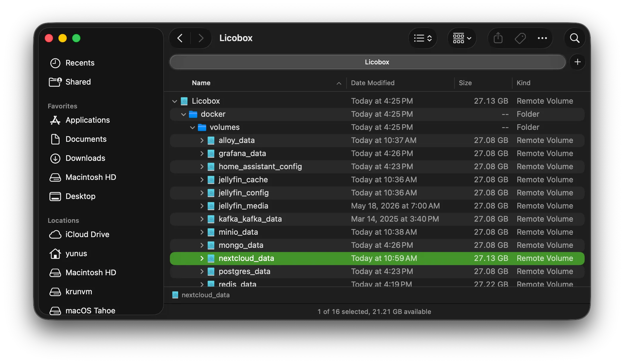
Task: Select the kafka_kafka_data row name
Action: click(250, 219)
